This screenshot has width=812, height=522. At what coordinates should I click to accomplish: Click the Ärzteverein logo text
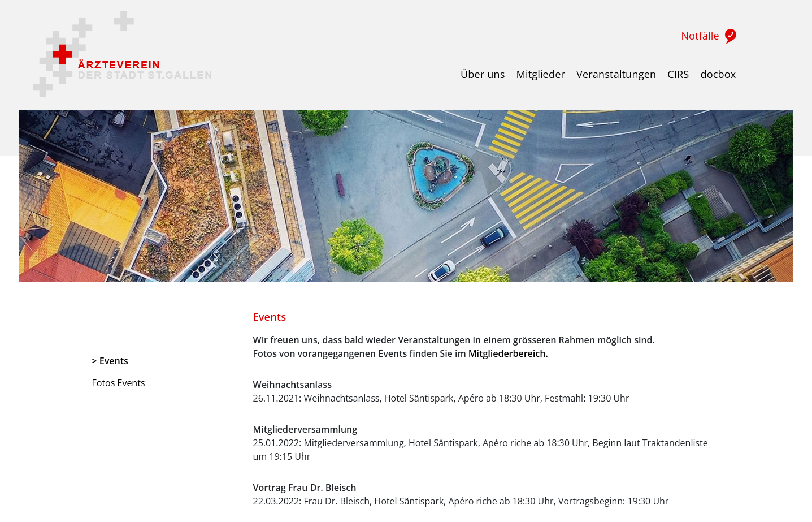(119, 65)
